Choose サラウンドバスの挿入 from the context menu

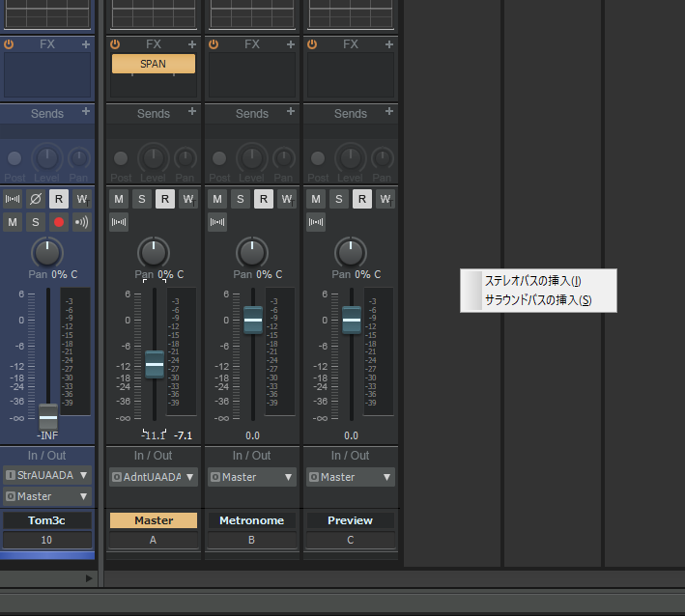pyautogui.click(x=537, y=300)
